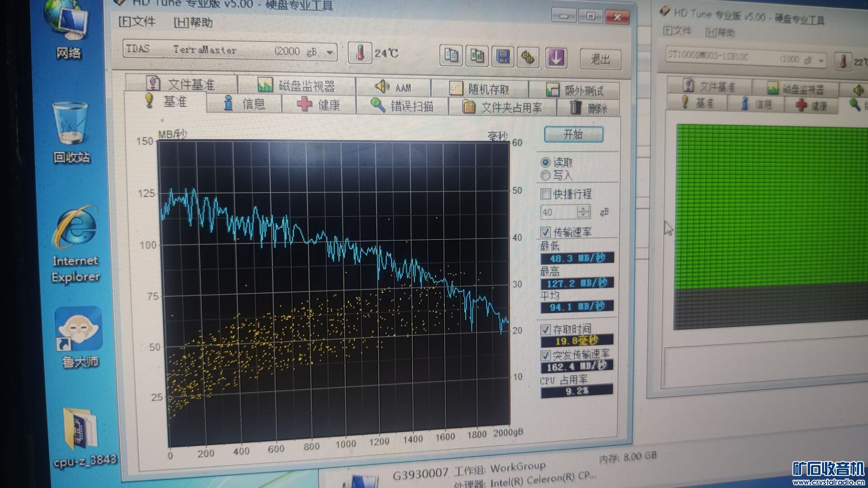Screen dimensions: 868x488
Task: Toggle the 传输速率 transfer rate checkbox
Action: [x=546, y=232]
